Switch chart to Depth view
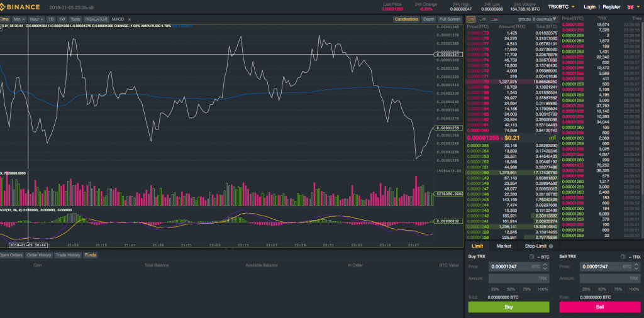Image resolution: width=644 pixels, height=318 pixels. click(x=428, y=19)
